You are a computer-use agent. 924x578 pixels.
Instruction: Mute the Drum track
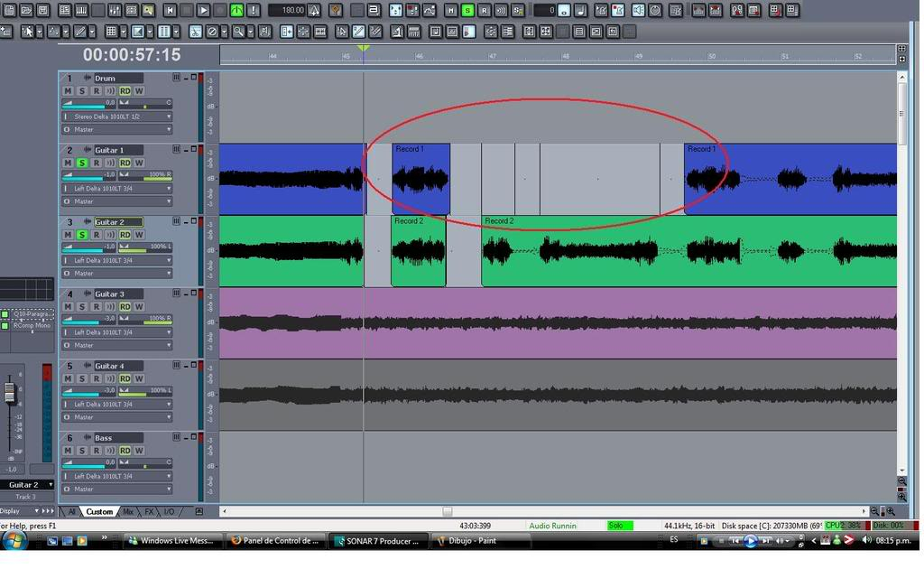click(68, 91)
